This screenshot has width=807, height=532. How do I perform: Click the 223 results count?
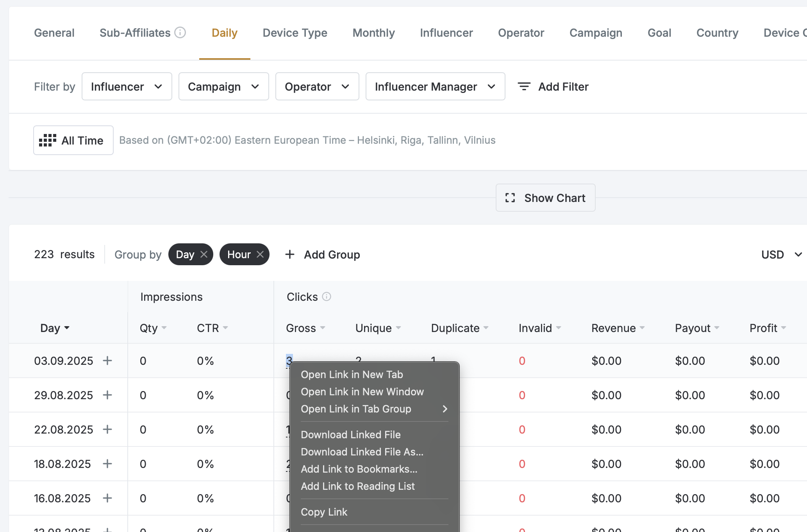64,255
